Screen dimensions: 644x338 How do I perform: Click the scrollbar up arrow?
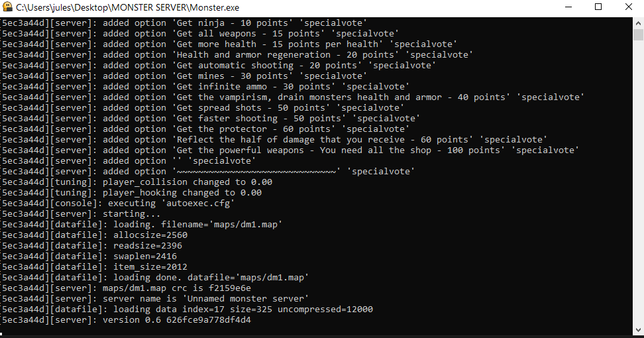click(638, 23)
